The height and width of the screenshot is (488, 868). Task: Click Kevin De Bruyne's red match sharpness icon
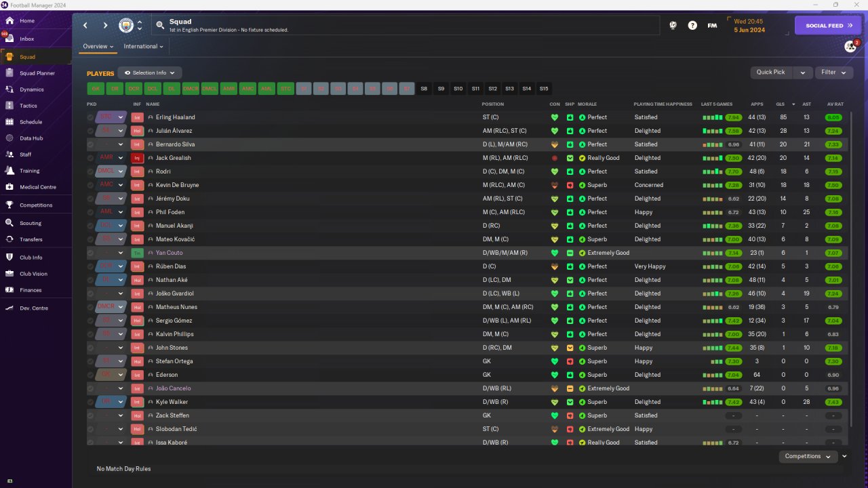[x=570, y=185]
